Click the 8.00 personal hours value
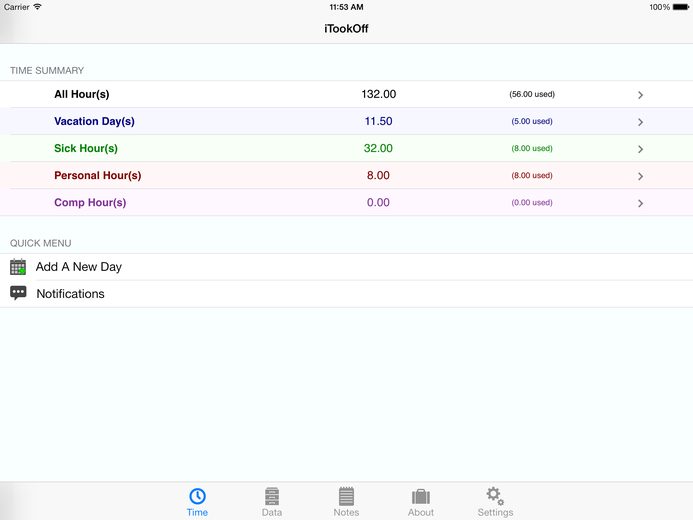Viewport: 693px width, 520px height. tap(378, 175)
